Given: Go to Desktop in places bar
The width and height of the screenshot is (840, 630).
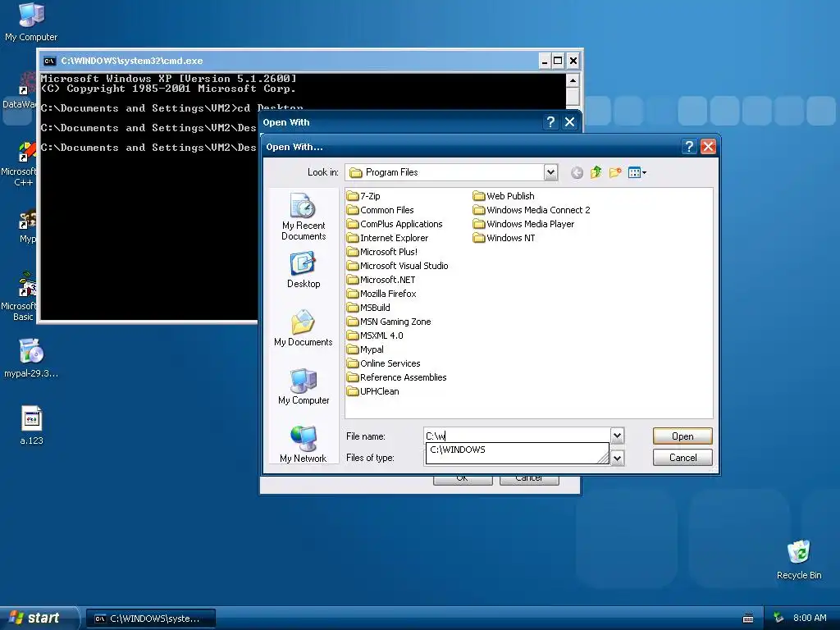Looking at the screenshot, I should (304, 270).
